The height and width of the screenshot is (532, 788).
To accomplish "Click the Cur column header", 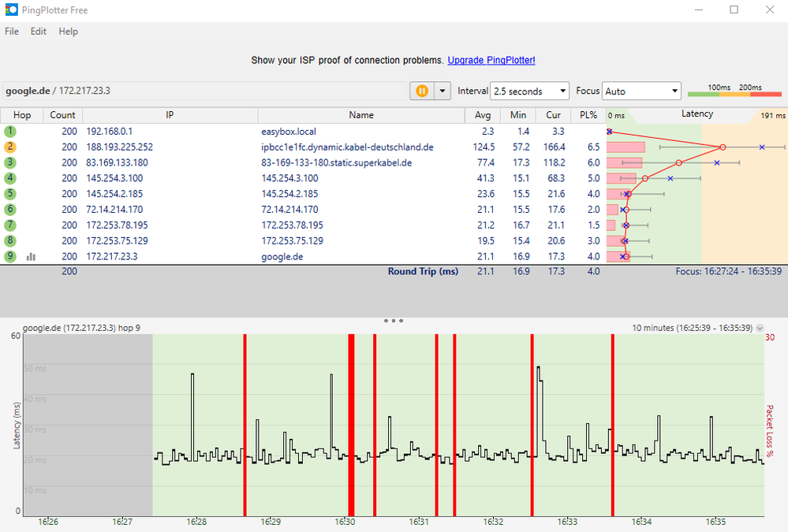I will (553, 115).
